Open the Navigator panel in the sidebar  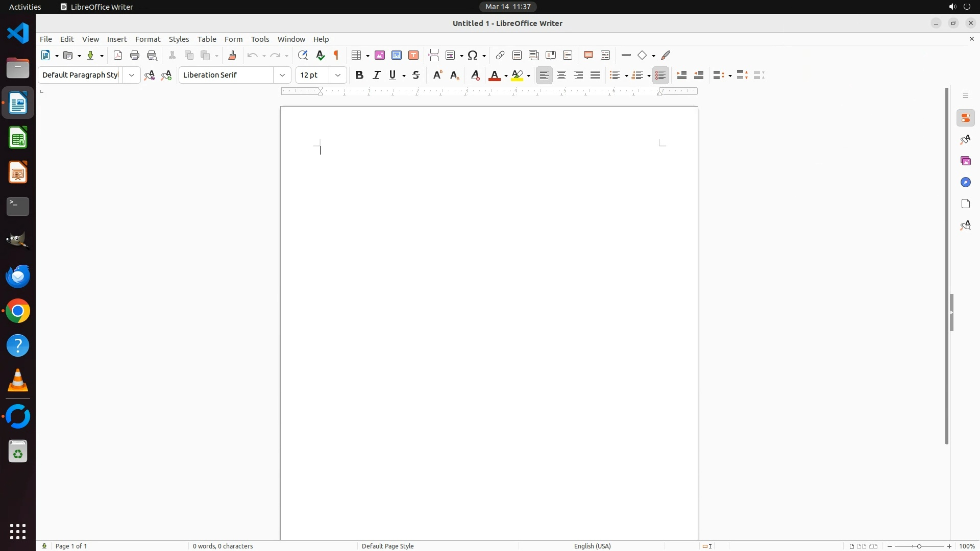click(x=966, y=183)
